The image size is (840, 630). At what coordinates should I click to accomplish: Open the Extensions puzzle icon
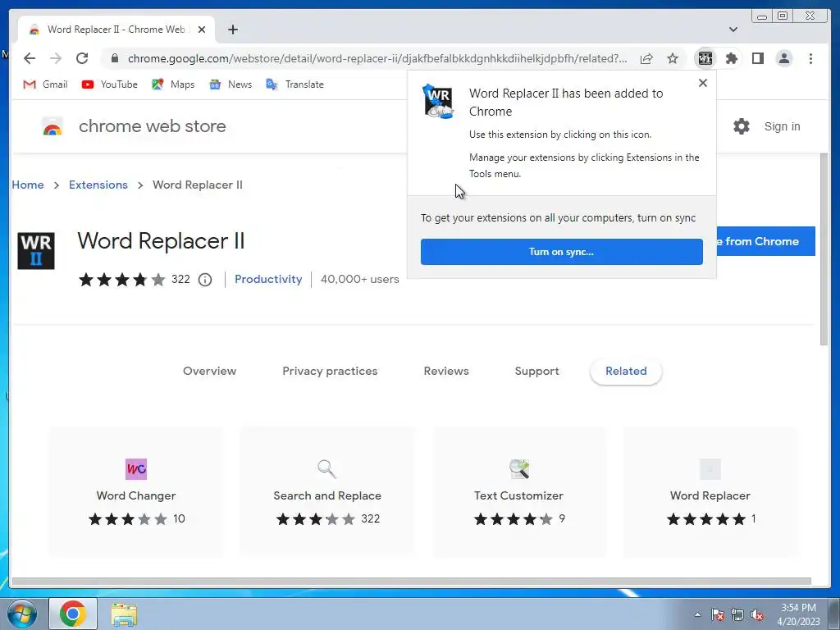click(x=731, y=58)
